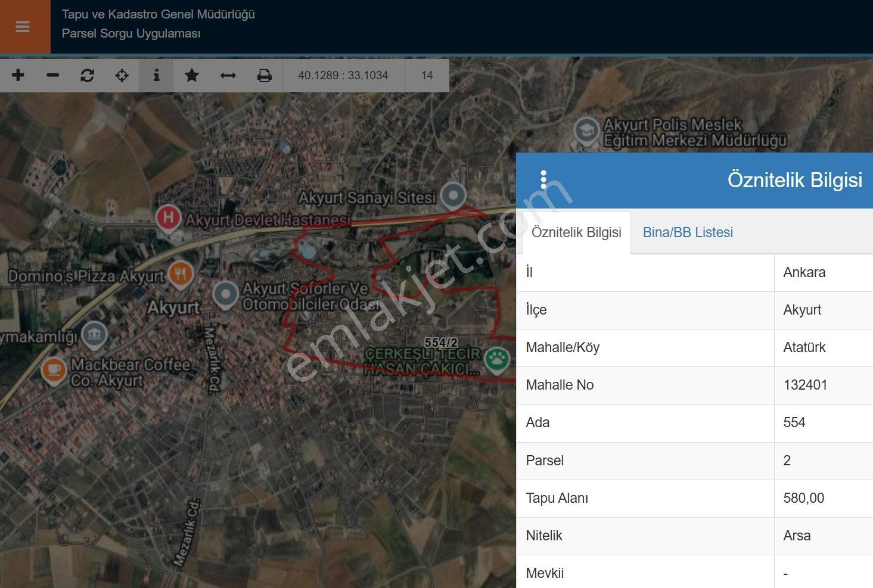Viewport: 873px width, 588px height.
Task: Zoom out with the minus tool
Action: click(52, 75)
